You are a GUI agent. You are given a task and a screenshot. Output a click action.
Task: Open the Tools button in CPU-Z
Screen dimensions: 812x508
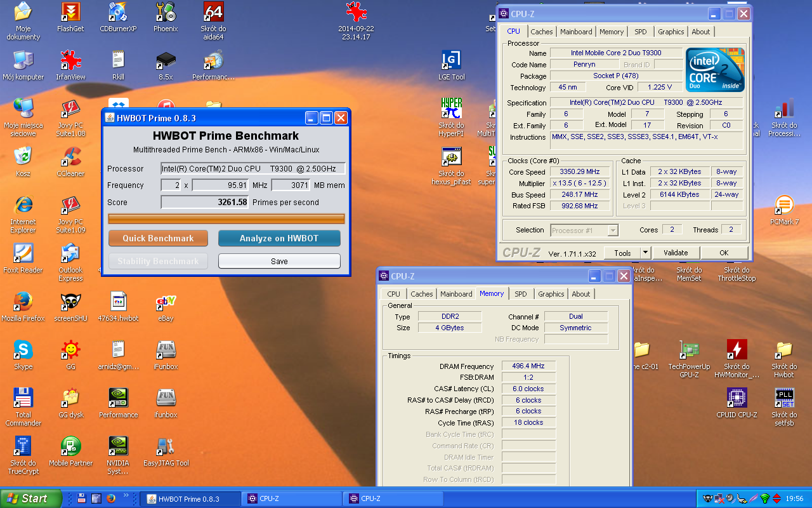click(622, 253)
